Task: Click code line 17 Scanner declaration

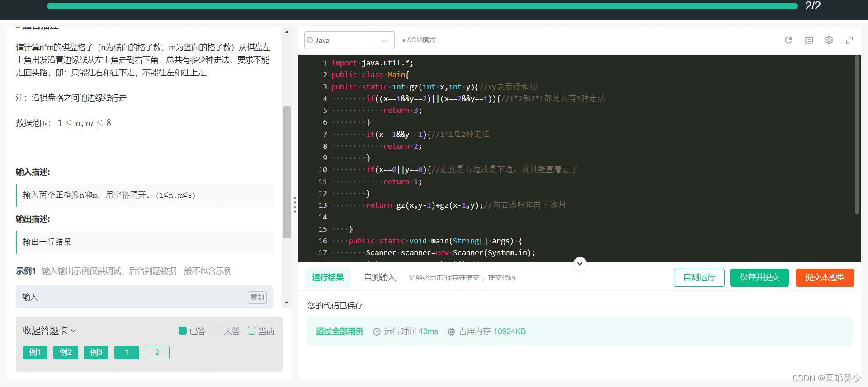Action: coord(450,253)
